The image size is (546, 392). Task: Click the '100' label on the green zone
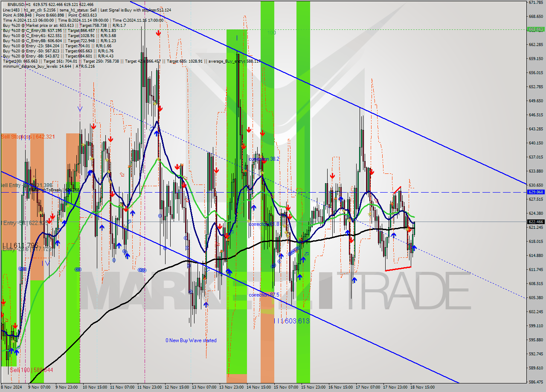(271, 32)
